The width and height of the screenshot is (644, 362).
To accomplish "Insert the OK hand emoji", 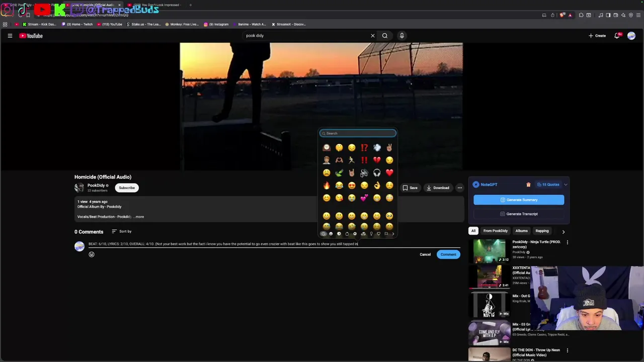I will 377,185.
